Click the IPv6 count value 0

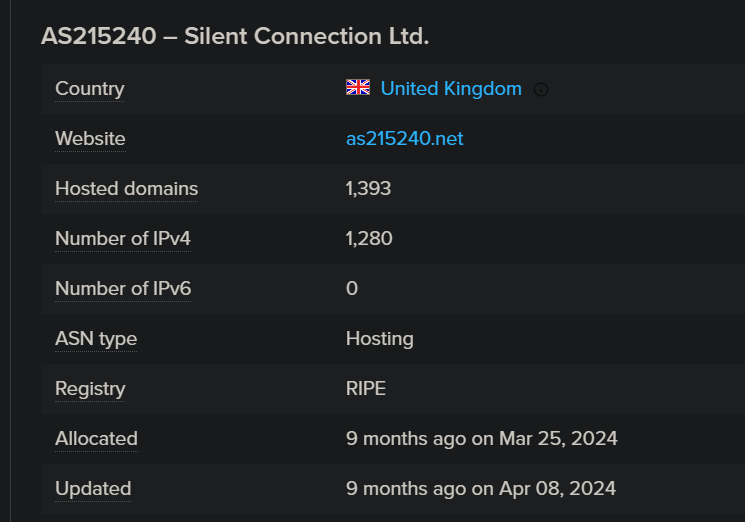352,288
